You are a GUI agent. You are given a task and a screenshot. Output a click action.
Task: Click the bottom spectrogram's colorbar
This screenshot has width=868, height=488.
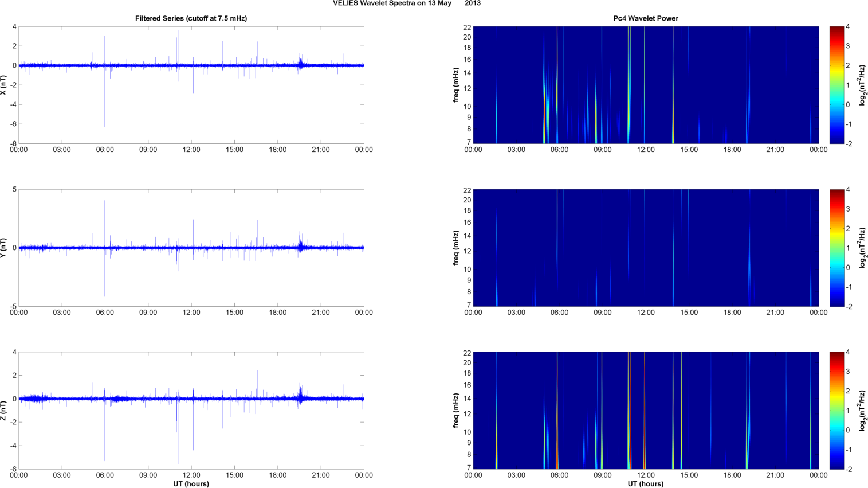pyautogui.click(x=836, y=411)
